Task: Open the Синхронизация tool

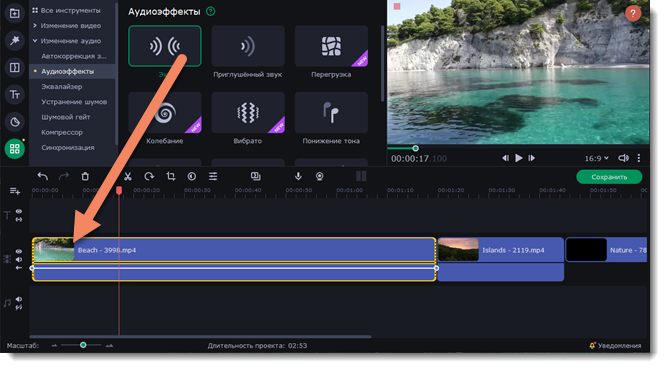Action: click(67, 148)
